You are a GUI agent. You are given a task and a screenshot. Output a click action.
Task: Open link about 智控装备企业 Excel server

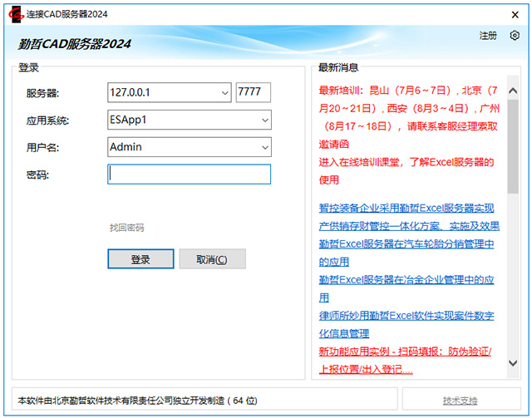pos(409,217)
